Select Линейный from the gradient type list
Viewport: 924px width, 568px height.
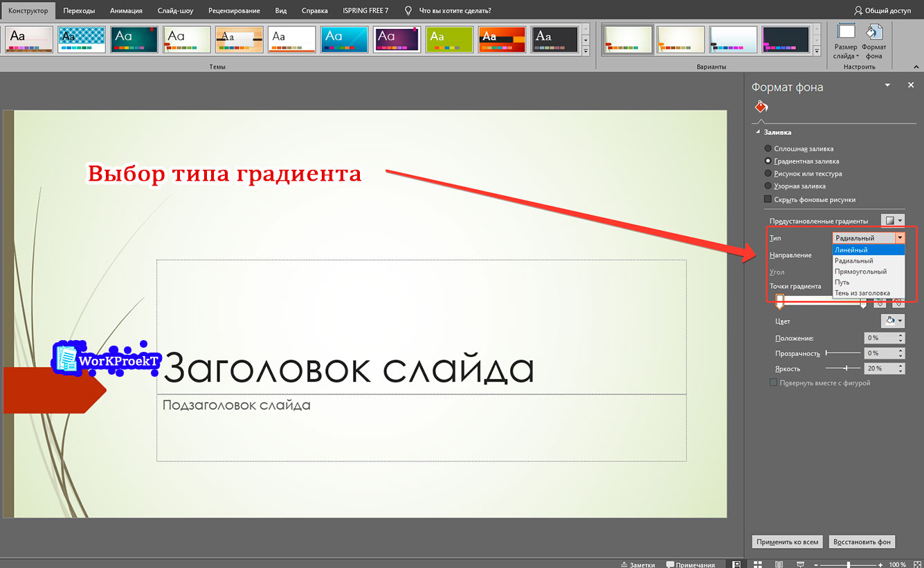coord(853,249)
